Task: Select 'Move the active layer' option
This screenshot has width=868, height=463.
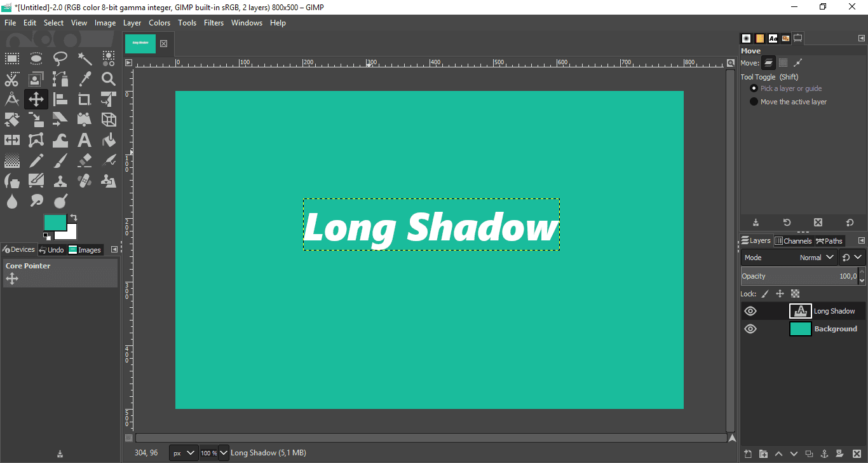Action: [x=754, y=101]
